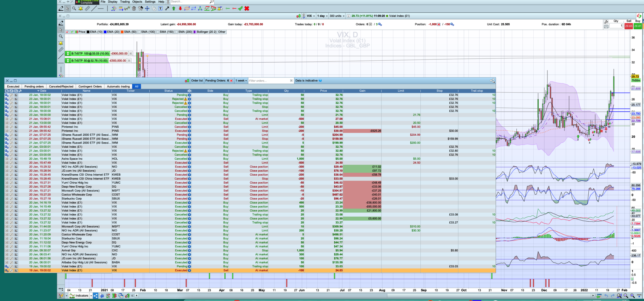The image size is (644, 301).
Task: Cancel pending orders via red X by Pending Orders
Action: 231,81
